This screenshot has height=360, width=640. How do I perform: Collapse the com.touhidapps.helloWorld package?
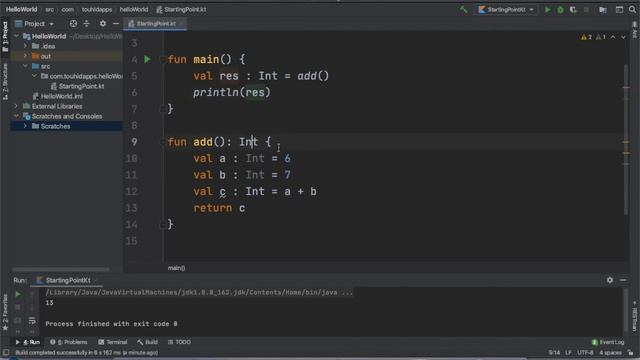(35, 76)
